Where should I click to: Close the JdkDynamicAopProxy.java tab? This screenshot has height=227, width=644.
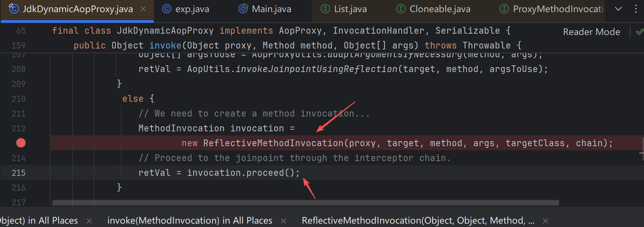[x=143, y=9]
